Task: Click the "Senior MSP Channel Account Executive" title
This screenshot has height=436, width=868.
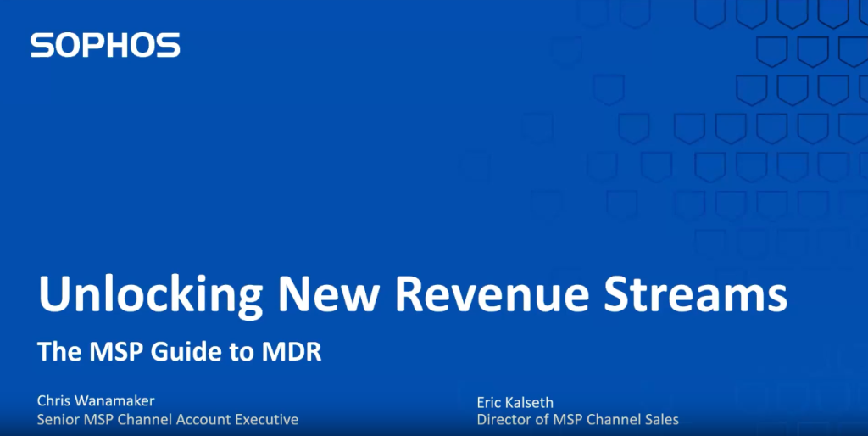Action: [x=167, y=419]
